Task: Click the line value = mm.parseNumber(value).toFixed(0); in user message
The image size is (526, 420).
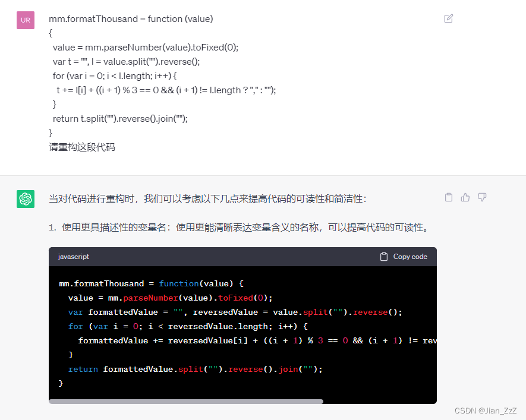Action: point(146,48)
